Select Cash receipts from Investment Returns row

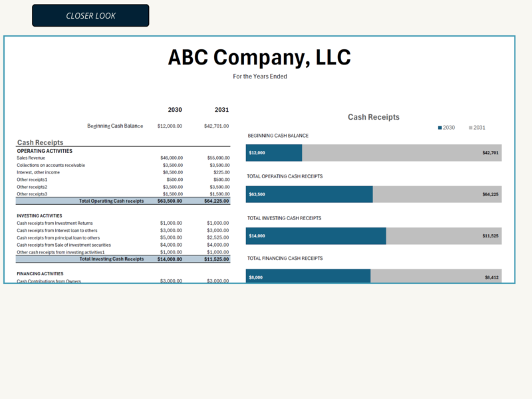[55, 223]
